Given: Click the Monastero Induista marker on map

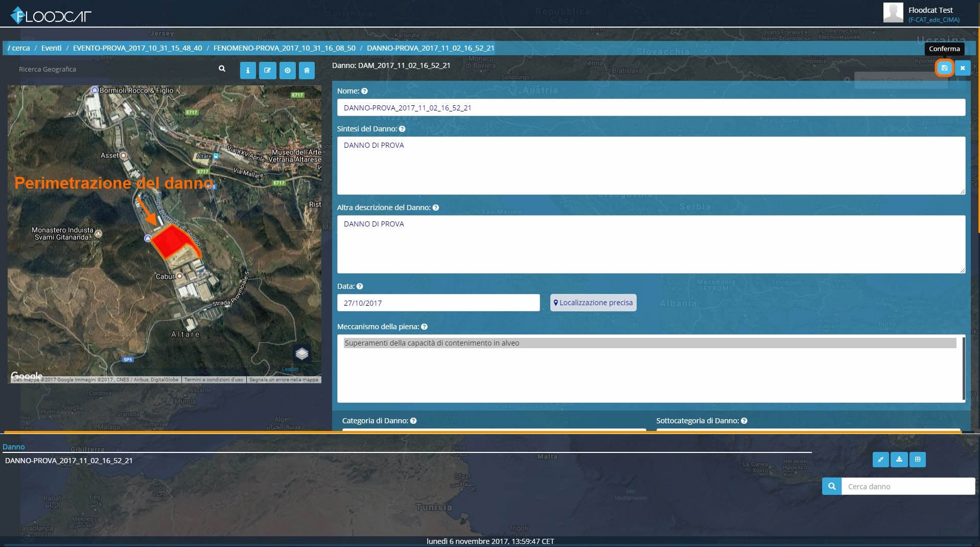Looking at the screenshot, I should point(99,234).
